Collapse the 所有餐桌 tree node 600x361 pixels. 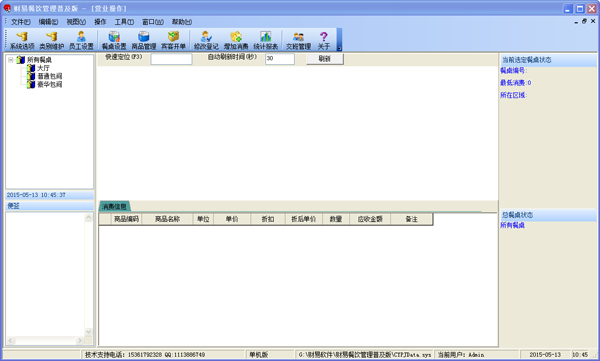(11, 60)
